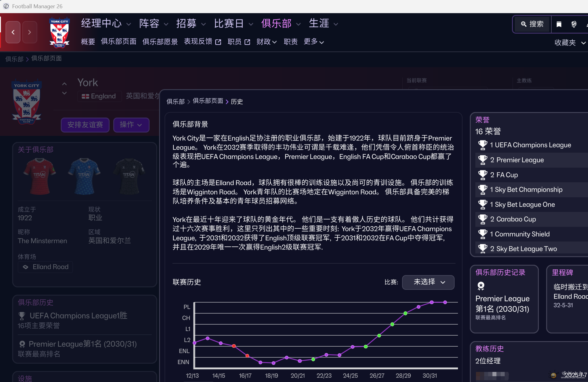Open external link icon next to 职员

coord(247,42)
